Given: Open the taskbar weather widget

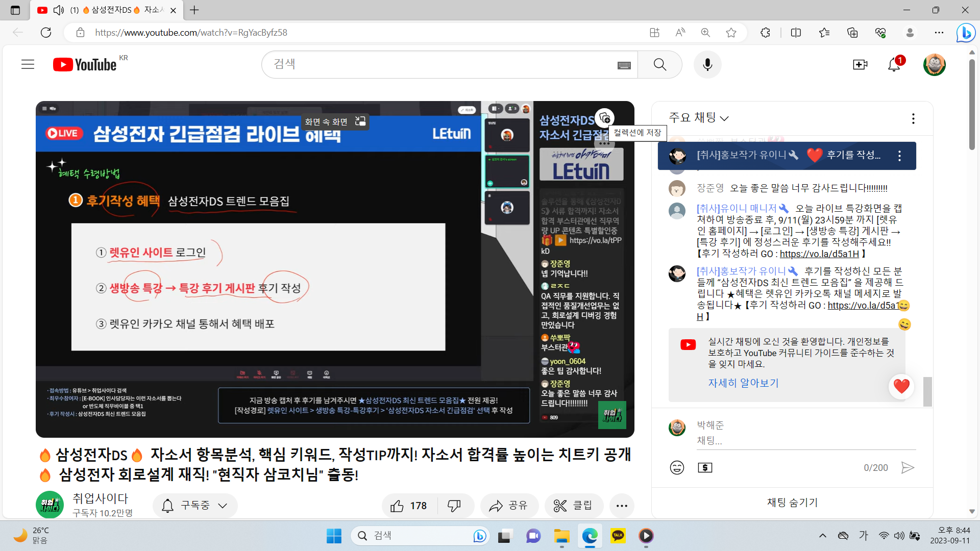Looking at the screenshot, I should [x=31, y=536].
